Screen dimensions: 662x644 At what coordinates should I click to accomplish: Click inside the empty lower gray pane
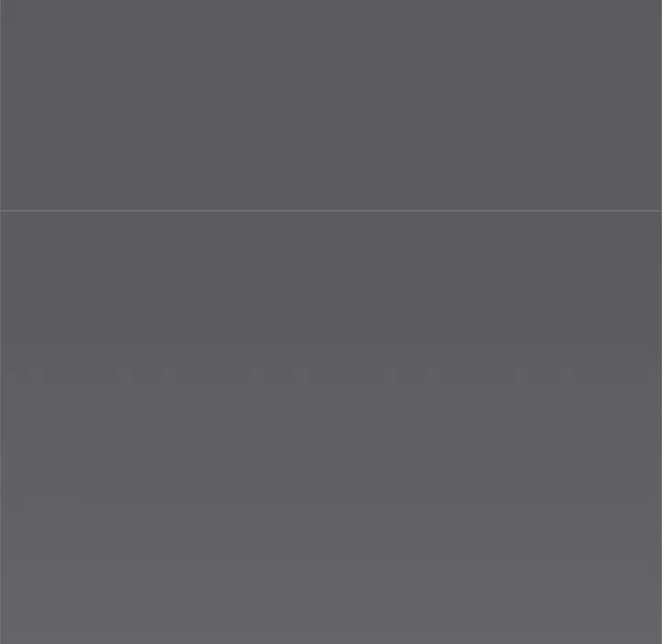(331, 428)
